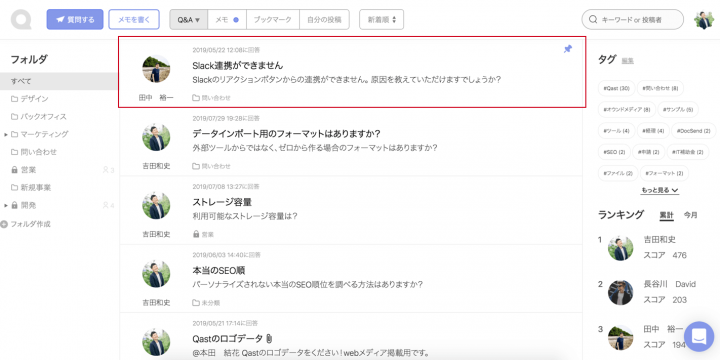Select the #サンプル (5) tag
This screenshot has height=360, width=720.
coord(678,110)
